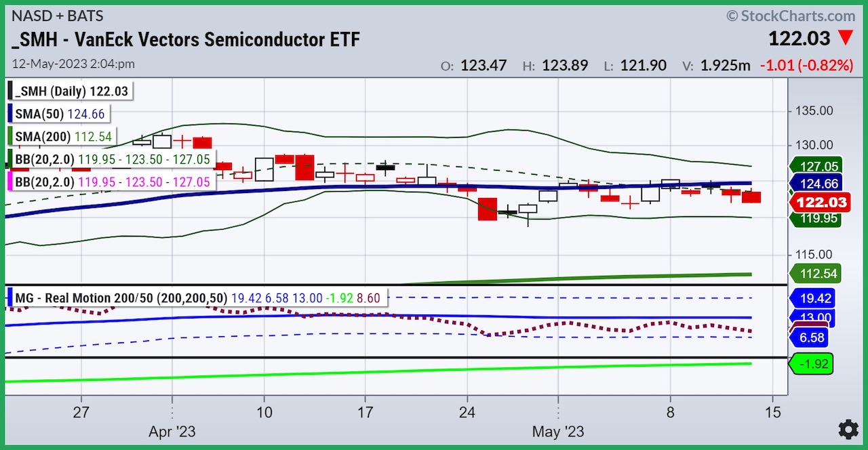Click the red 122.03 price tag
Screen dimensions: 868x450
(x=821, y=201)
